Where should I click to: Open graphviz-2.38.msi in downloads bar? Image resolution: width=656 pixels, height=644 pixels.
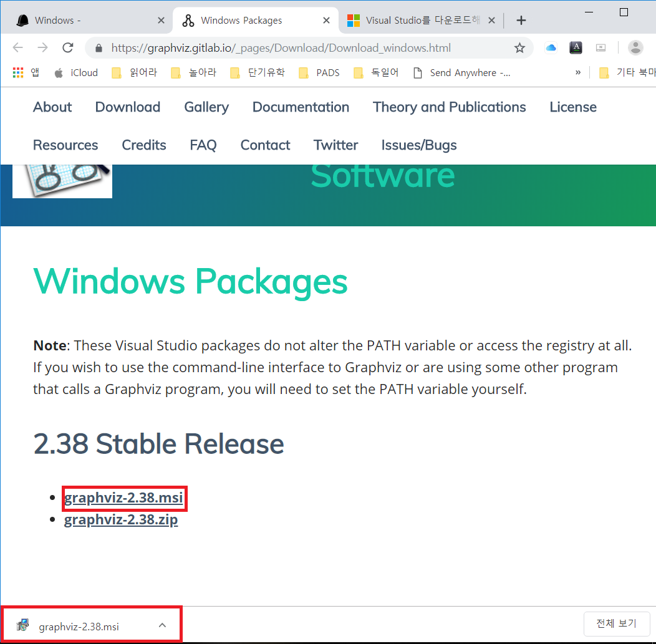[x=79, y=627]
